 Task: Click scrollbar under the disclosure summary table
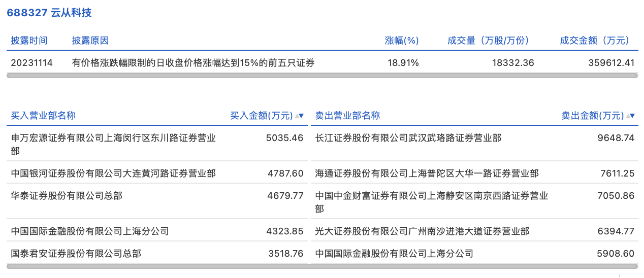pyautogui.click(x=322, y=76)
